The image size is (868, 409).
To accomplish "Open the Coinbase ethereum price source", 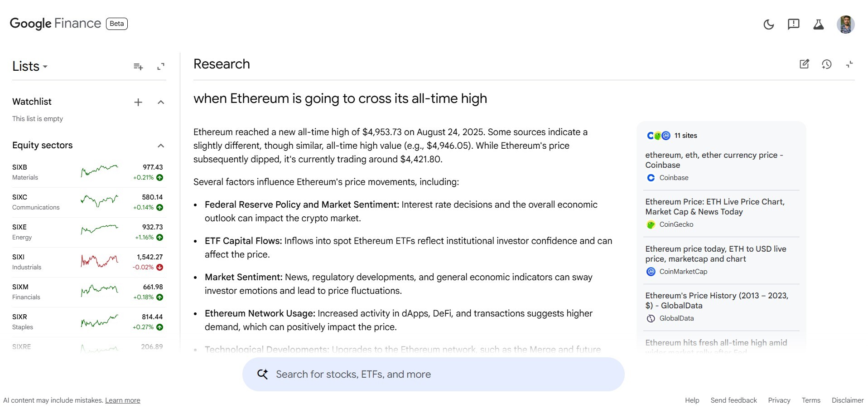I will click(x=714, y=160).
